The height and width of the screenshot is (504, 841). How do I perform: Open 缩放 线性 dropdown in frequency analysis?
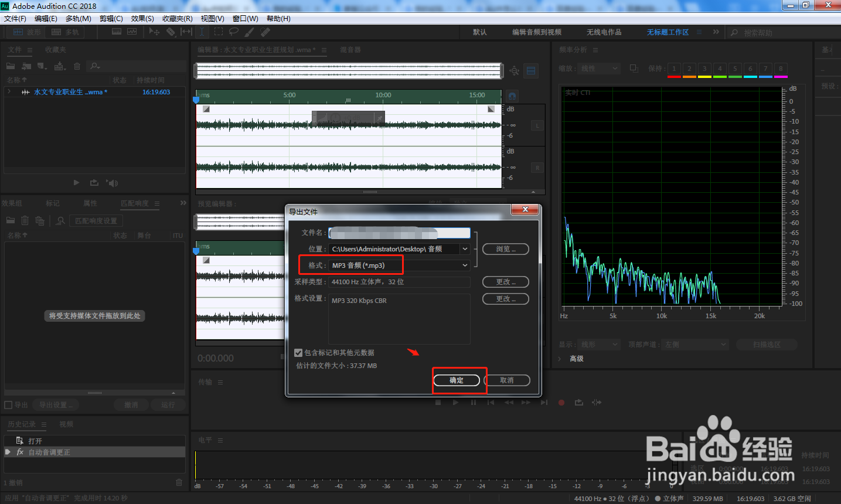[x=599, y=69]
